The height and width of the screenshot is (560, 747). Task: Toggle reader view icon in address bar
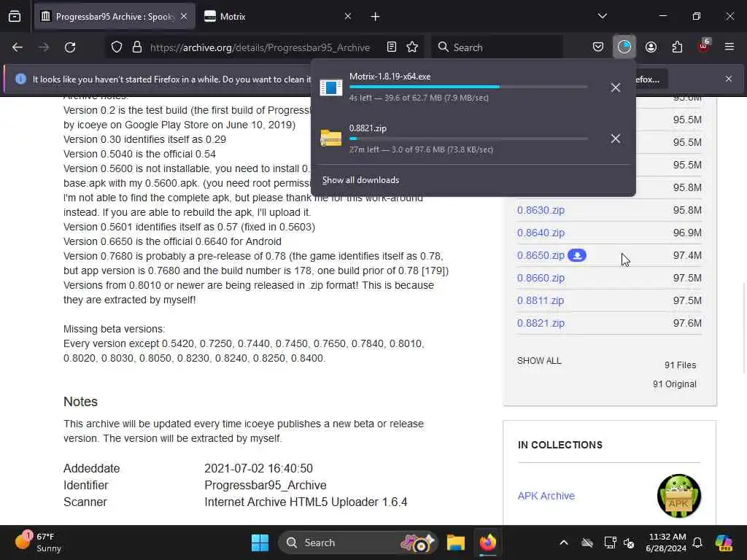tap(392, 47)
